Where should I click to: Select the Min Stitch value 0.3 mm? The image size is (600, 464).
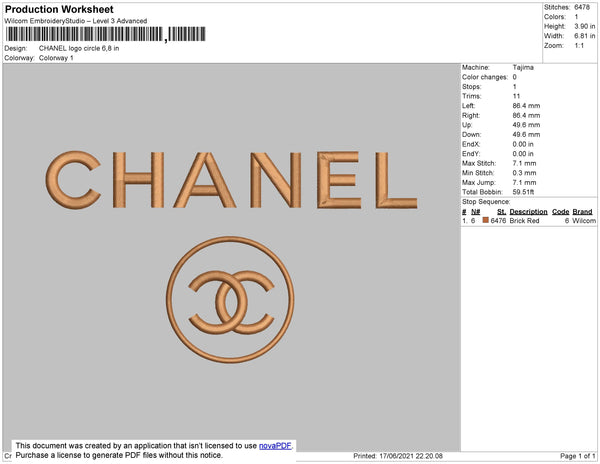pyautogui.click(x=524, y=173)
